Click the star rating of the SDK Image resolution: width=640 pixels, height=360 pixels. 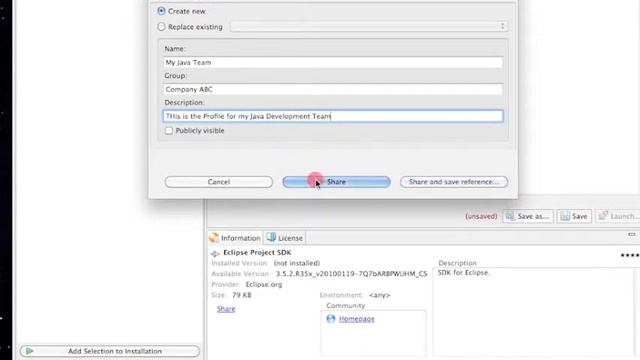(x=630, y=256)
